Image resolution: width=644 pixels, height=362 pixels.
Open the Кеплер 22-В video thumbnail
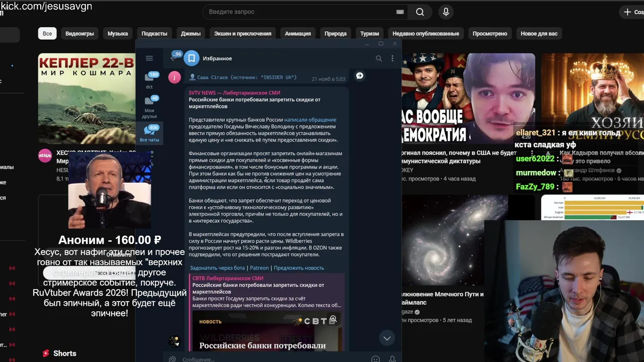click(x=87, y=99)
